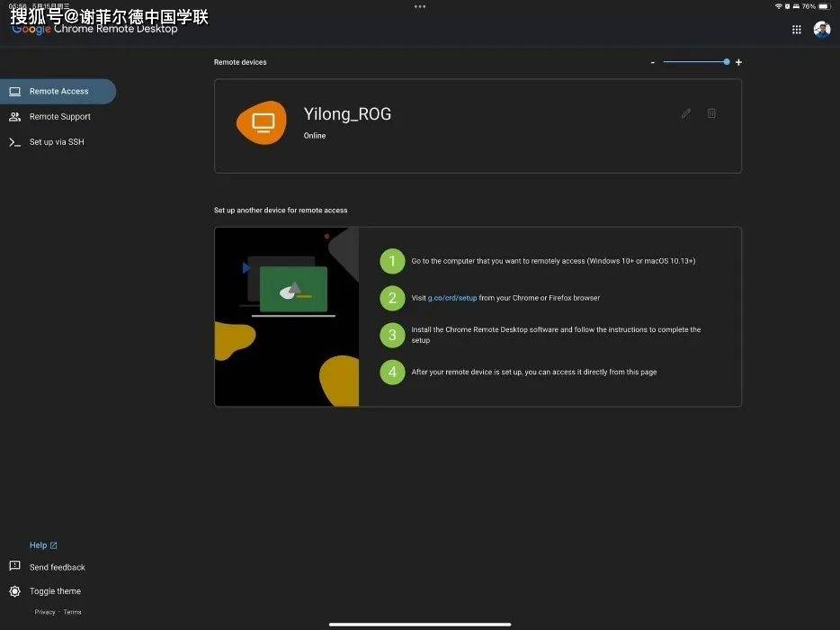840x630 pixels.
Task: Click the green step 1 circle
Action: click(x=392, y=261)
